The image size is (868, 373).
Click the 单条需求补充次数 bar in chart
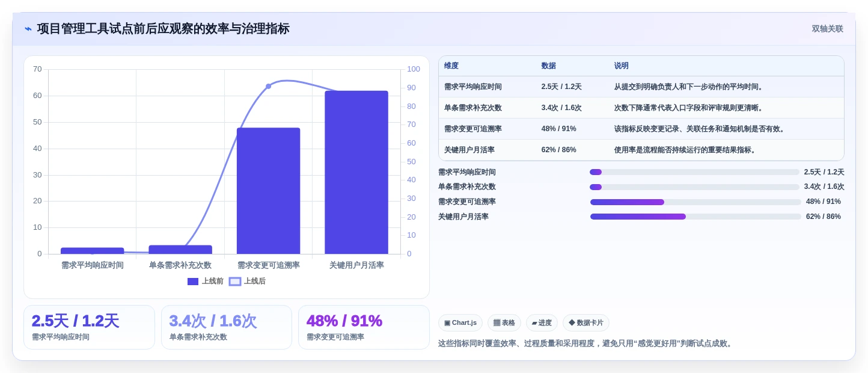tap(180, 250)
